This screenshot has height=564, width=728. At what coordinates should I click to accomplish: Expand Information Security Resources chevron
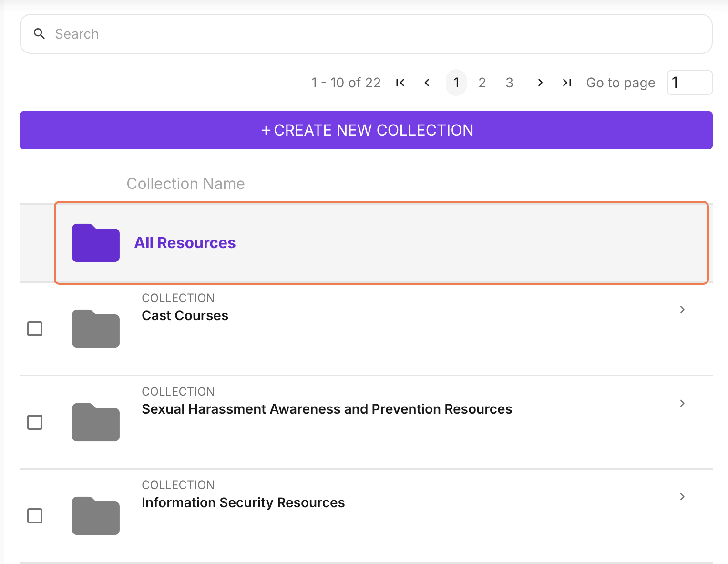[682, 497]
